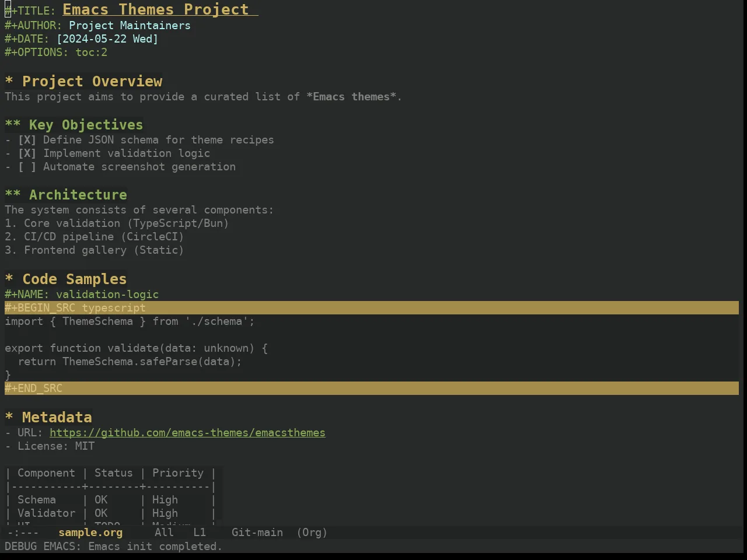Click the Core validation (TypeScript/Bun) list item
Viewport: 747px width, 560px height.
pos(117,223)
